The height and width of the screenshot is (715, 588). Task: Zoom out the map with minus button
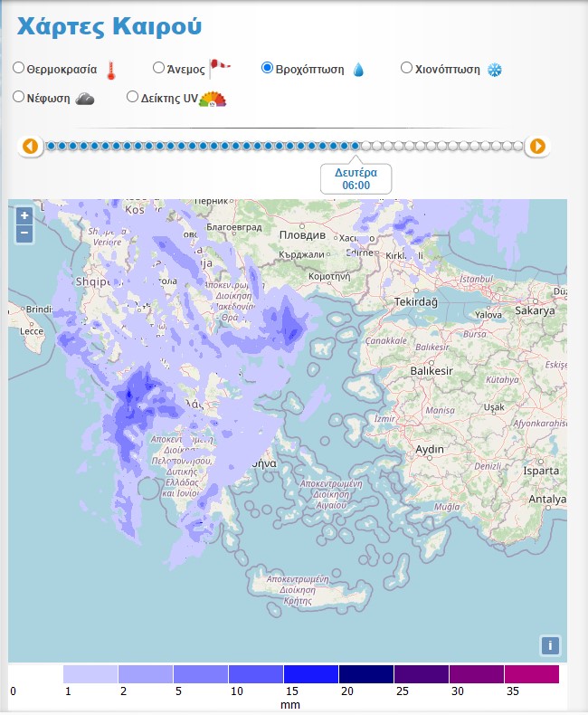click(24, 234)
